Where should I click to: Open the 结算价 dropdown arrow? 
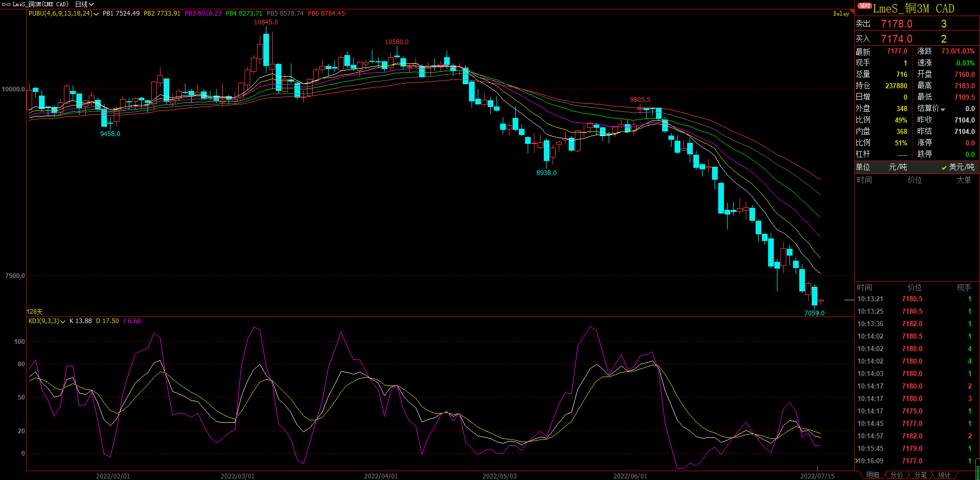coord(943,109)
